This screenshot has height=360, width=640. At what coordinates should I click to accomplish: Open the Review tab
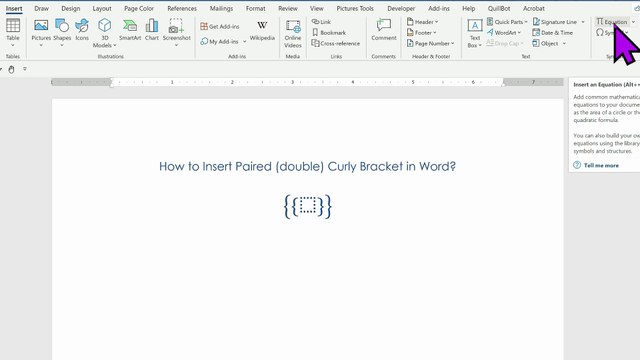point(288,8)
